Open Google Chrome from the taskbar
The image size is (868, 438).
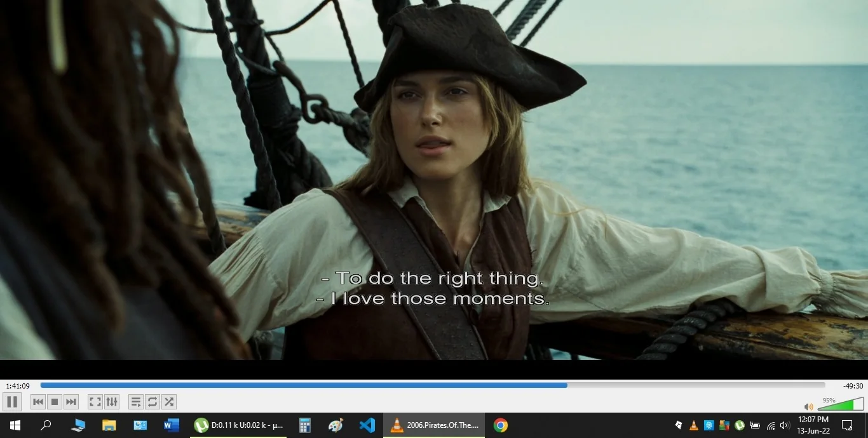(x=501, y=425)
